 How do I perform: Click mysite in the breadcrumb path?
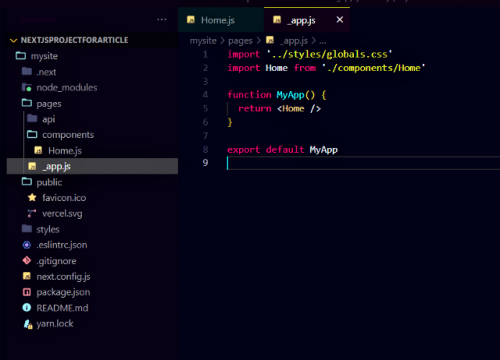coord(203,41)
